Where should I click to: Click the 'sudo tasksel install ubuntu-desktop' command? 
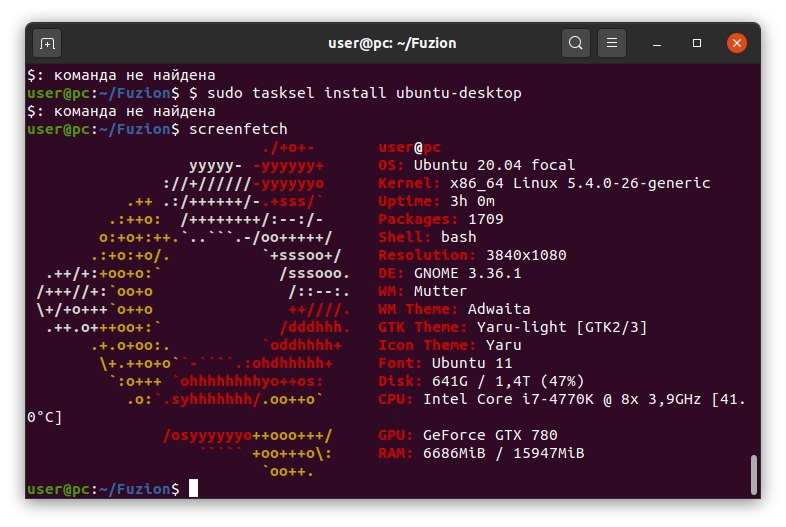(364, 93)
